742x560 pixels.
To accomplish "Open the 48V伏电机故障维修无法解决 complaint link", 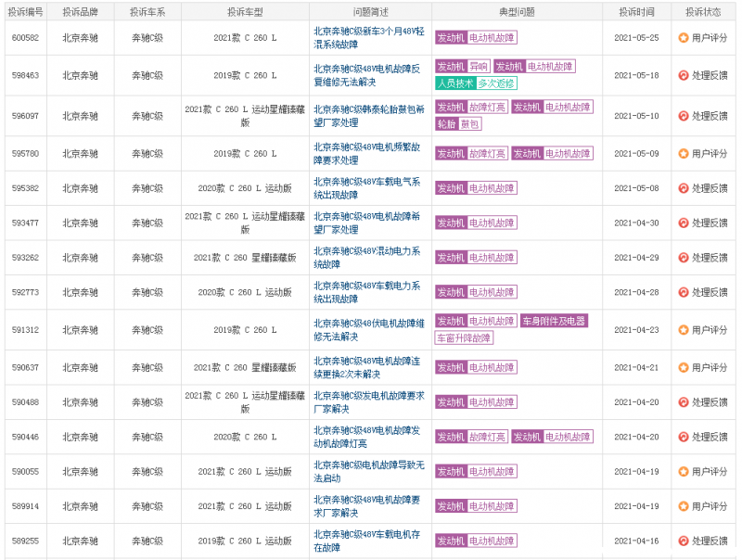I will [x=368, y=330].
